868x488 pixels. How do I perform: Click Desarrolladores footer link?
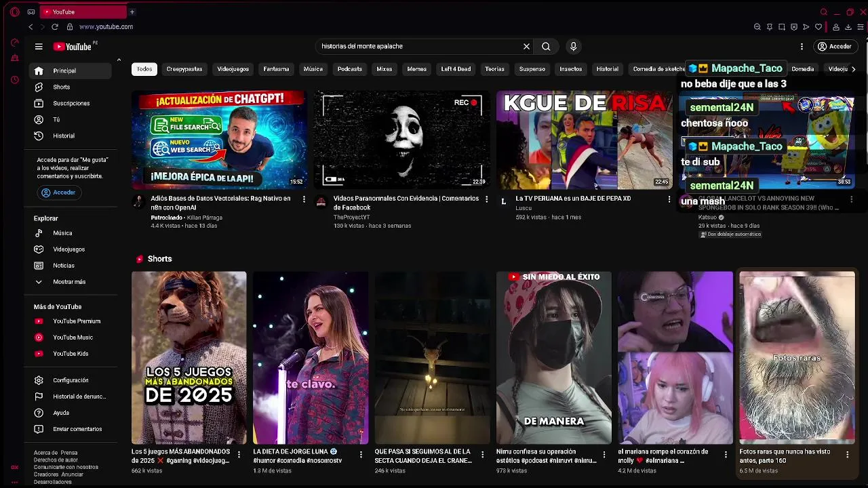(x=53, y=482)
